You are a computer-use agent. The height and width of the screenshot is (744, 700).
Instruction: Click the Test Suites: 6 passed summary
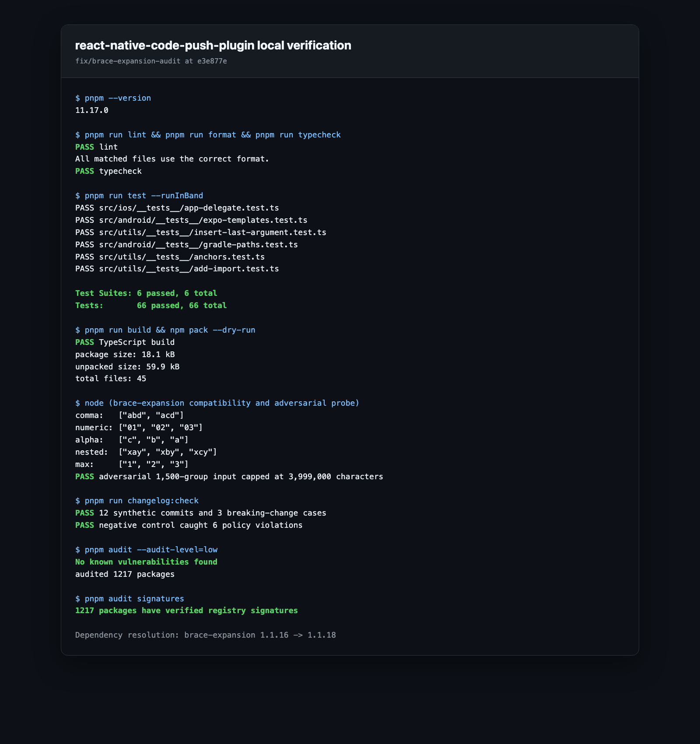tap(146, 293)
